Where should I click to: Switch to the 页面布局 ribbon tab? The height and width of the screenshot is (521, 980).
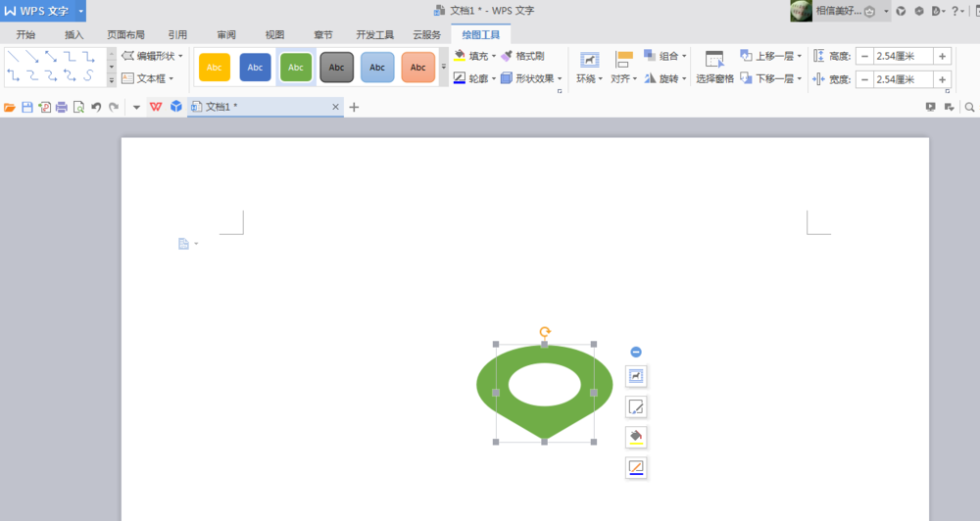[125, 34]
